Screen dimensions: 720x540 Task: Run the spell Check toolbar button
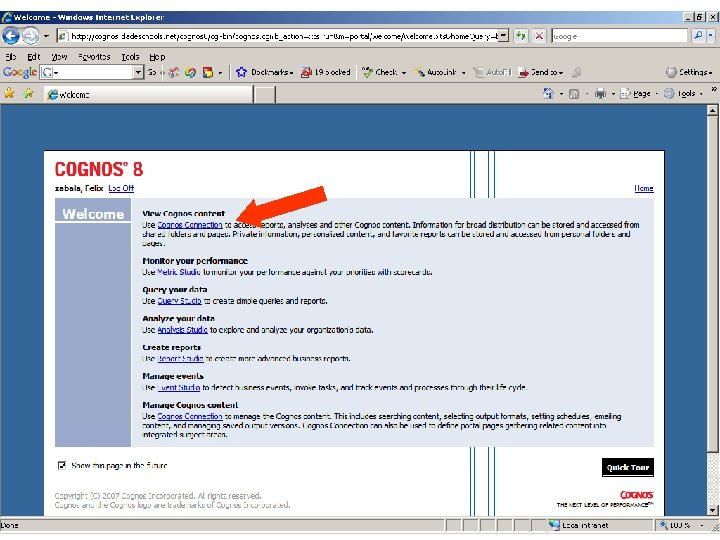(379, 72)
